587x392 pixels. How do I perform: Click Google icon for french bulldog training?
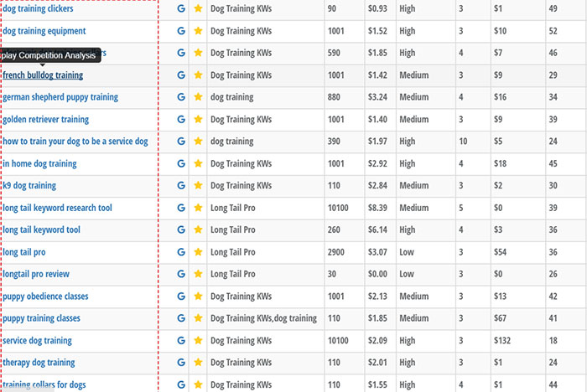pos(181,75)
